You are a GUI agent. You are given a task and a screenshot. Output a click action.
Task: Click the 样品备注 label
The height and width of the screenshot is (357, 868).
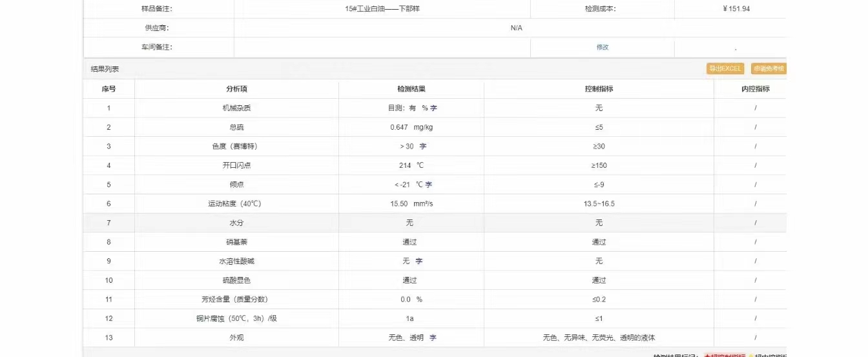point(157,9)
